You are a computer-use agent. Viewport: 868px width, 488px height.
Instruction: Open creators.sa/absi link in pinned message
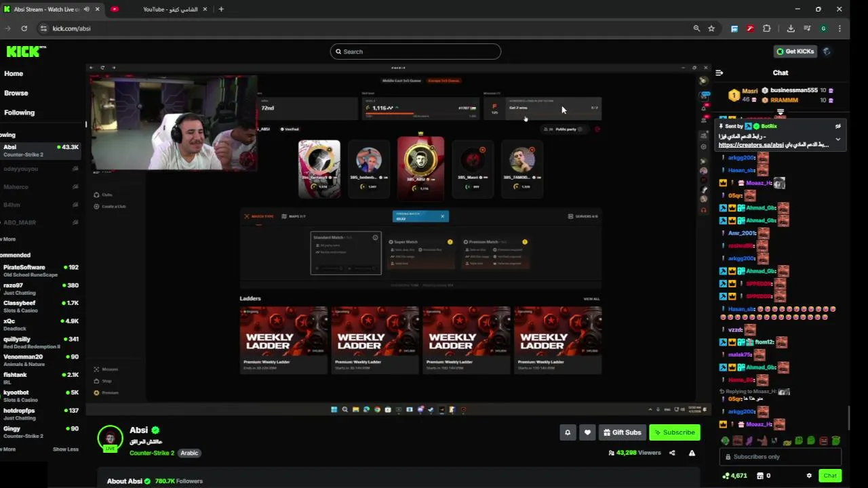[x=751, y=145]
